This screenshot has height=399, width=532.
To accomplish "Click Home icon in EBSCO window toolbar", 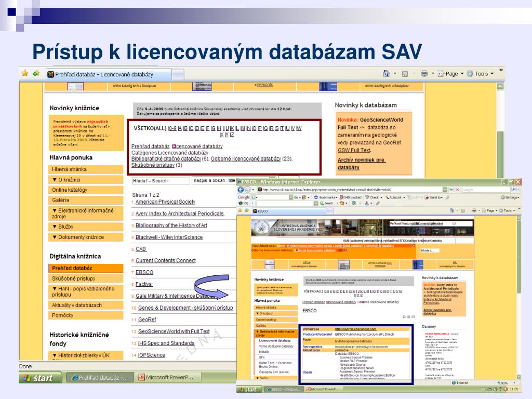I will (451, 210).
